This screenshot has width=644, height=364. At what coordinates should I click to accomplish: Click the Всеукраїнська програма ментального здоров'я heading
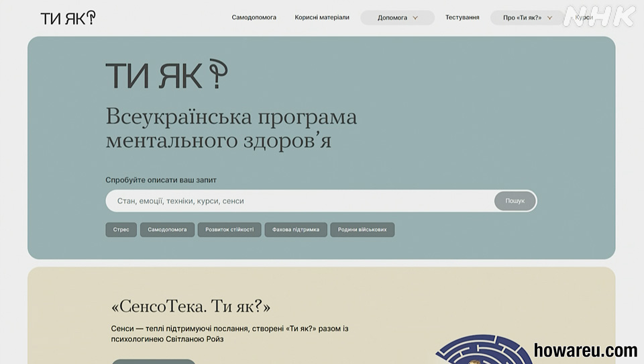pyautogui.click(x=231, y=128)
